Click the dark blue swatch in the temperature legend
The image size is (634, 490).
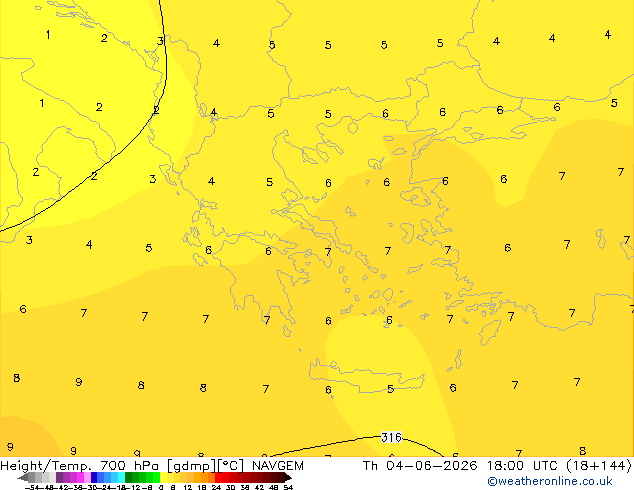click(94, 477)
